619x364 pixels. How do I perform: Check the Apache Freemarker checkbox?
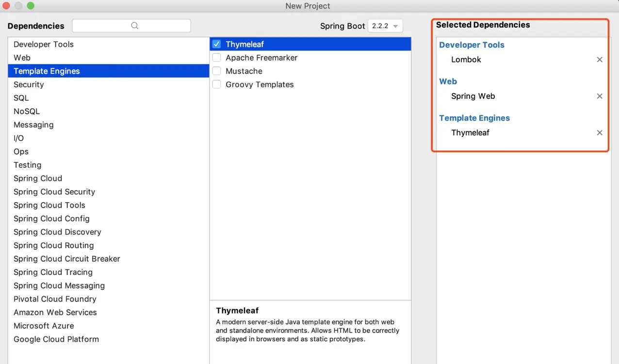point(217,58)
